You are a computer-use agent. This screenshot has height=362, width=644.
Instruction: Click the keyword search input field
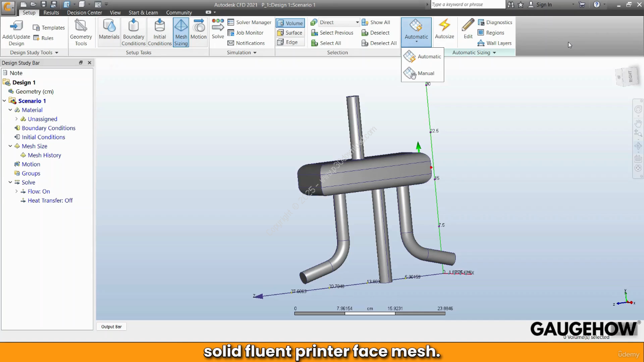(467, 5)
